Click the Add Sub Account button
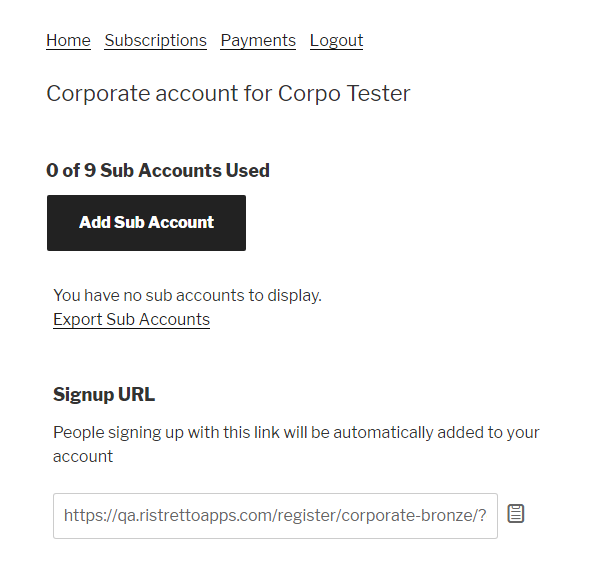The height and width of the screenshot is (562, 614). (x=146, y=223)
